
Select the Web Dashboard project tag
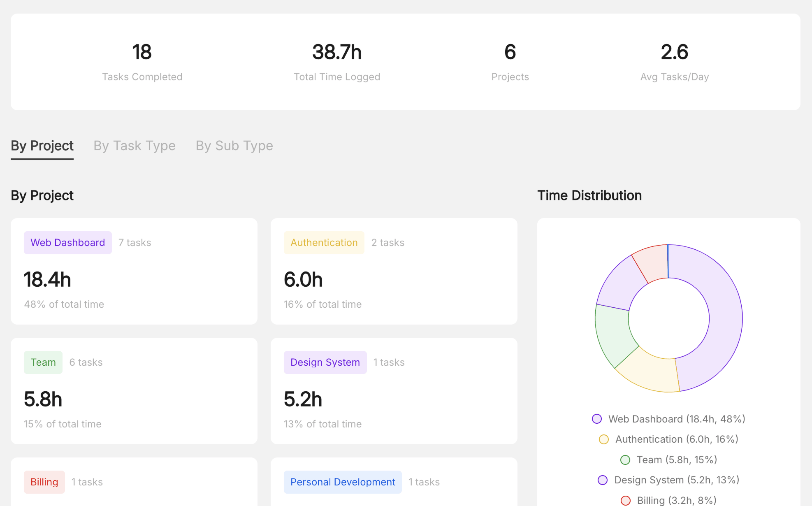click(x=67, y=242)
